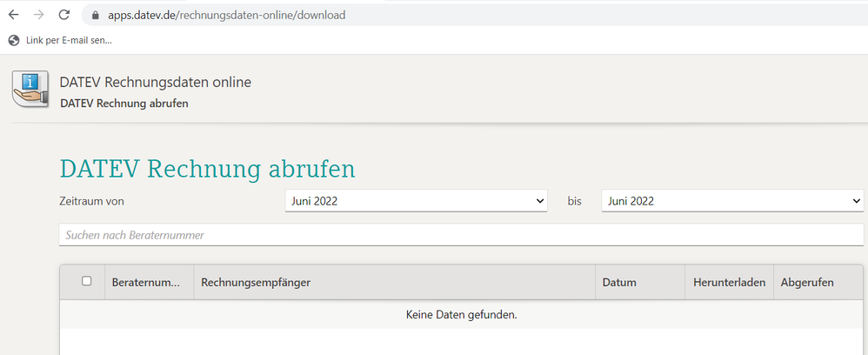Click the large 'DATEV Rechnung abrufen' heading
Image resolution: width=868 pixels, height=355 pixels.
[x=207, y=168]
